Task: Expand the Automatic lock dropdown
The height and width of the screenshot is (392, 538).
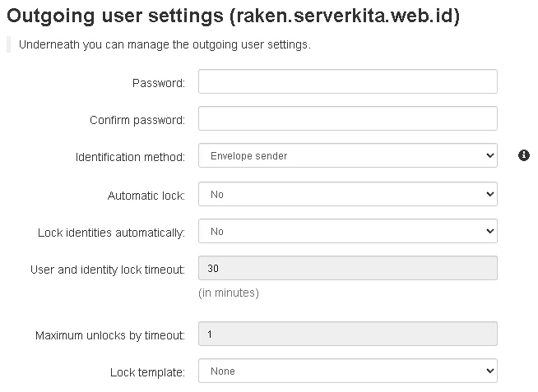Action: click(347, 195)
